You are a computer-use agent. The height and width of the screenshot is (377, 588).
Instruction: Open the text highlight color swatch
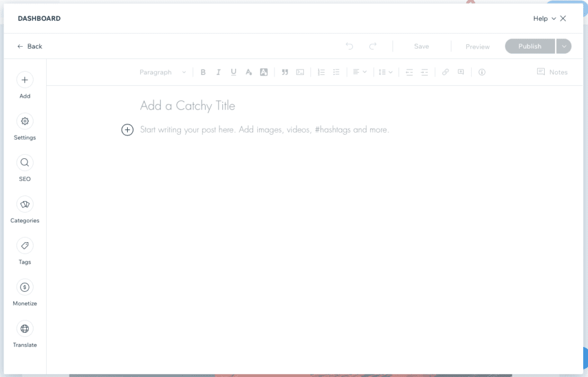click(x=264, y=72)
